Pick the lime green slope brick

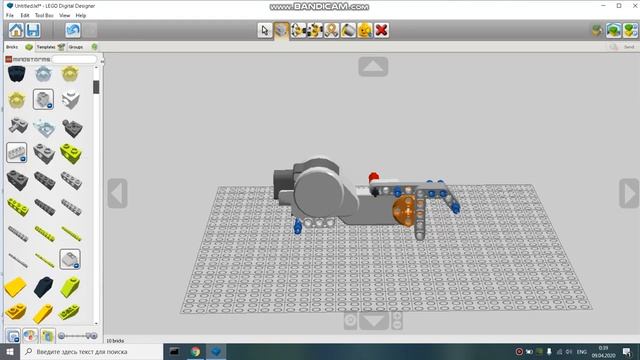[x=70, y=287]
